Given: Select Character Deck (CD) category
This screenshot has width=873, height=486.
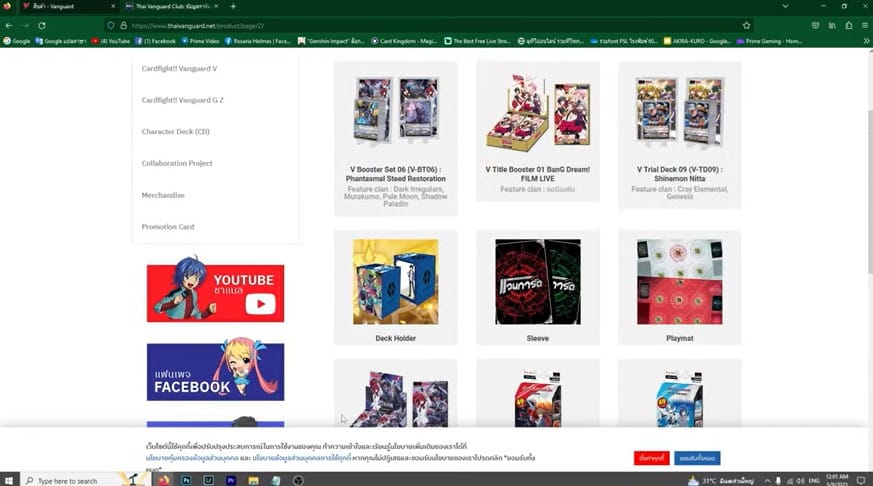Looking at the screenshot, I should point(175,132).
